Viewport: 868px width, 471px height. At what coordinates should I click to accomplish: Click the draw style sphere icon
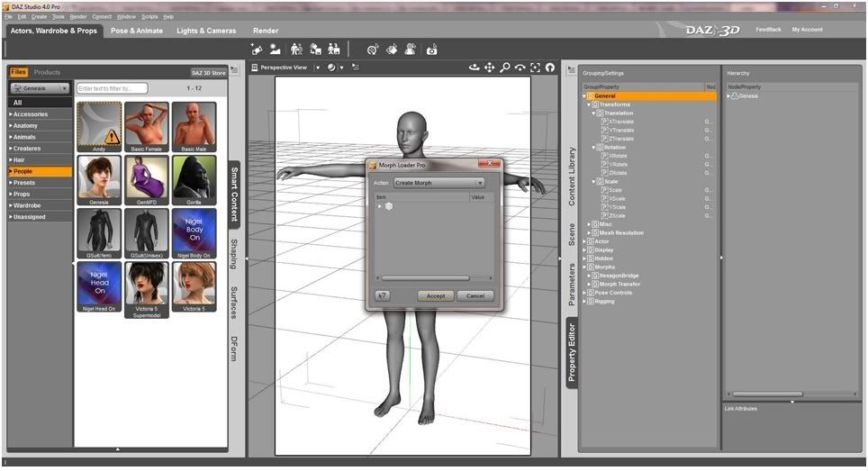(331, 68)
